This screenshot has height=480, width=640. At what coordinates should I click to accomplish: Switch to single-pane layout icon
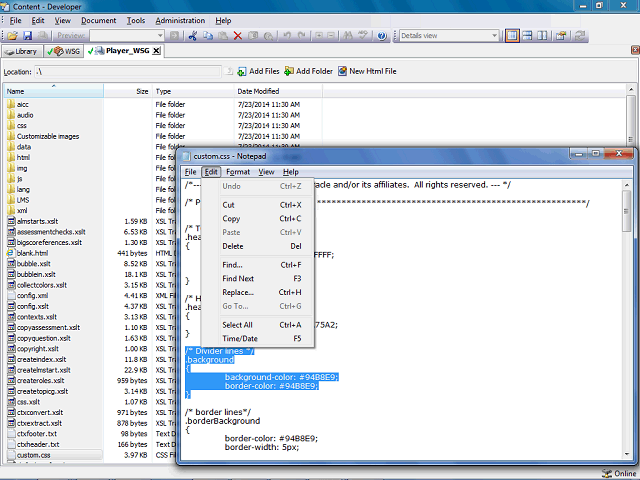click(x=512, y=36)
